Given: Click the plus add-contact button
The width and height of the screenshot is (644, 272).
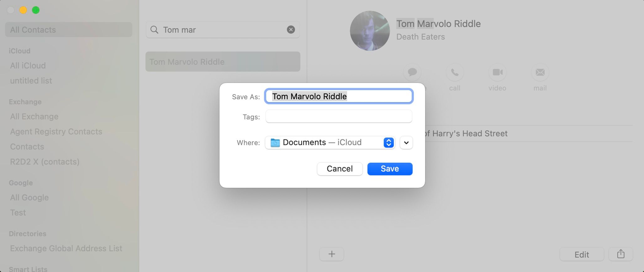Looking at the screenshot, I should pyautogui.click(x=332, y=254).
